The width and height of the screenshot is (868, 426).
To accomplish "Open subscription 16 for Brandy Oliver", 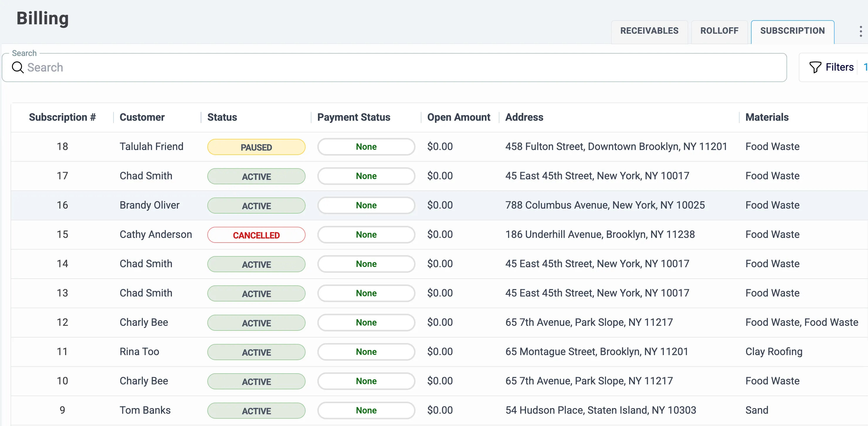I will [62, 205].
